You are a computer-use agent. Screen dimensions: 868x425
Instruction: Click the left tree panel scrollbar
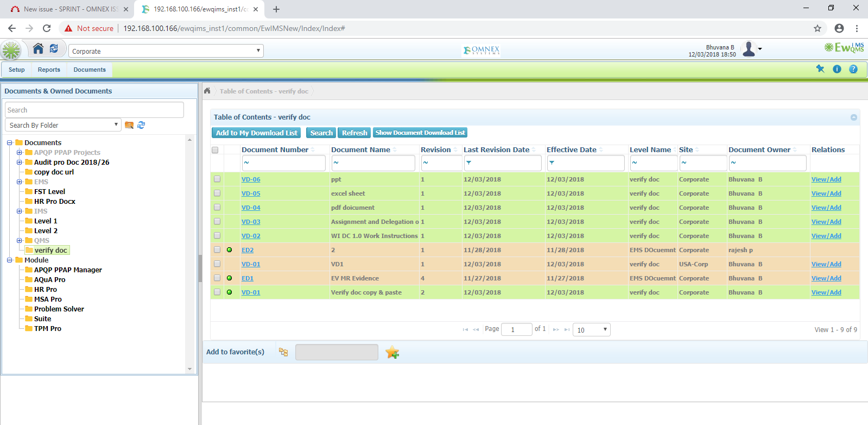[x=189, y=254]
